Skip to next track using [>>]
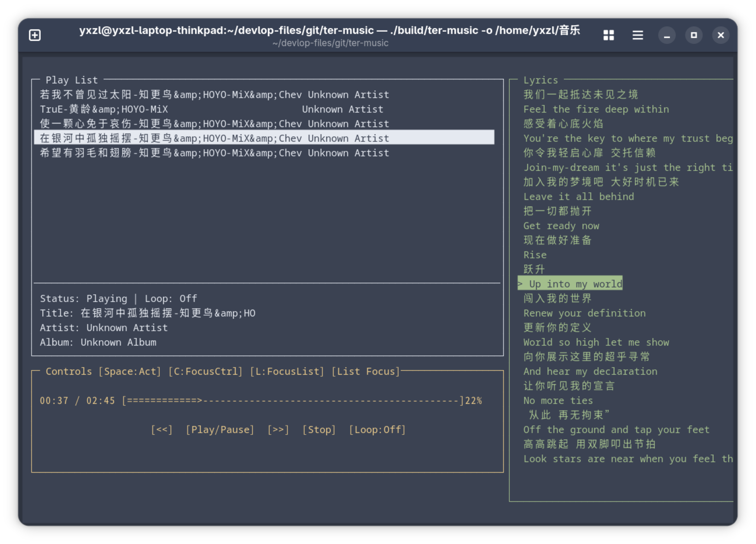This screenshot has height=544, width=756. (279, 430)
